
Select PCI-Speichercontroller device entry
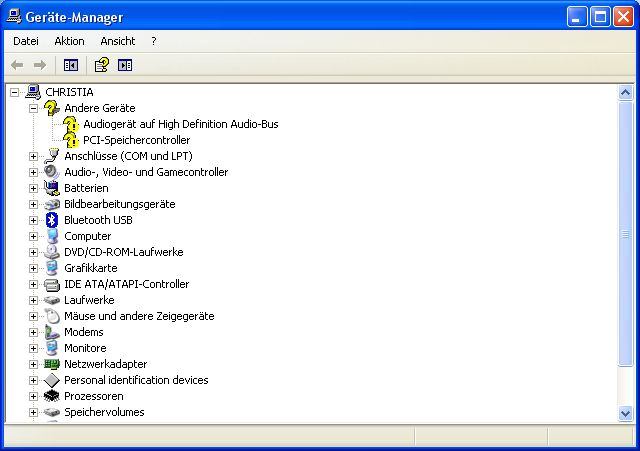[x=136, y=140]
